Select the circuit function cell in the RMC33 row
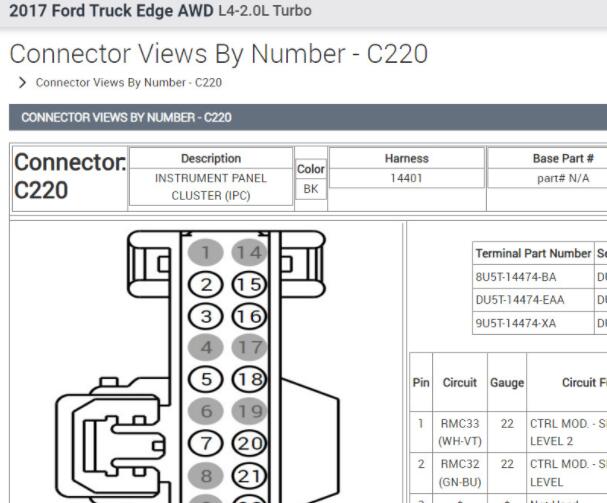Image resolution: width=607 pixels, height=503 pixels. [567, 432]
